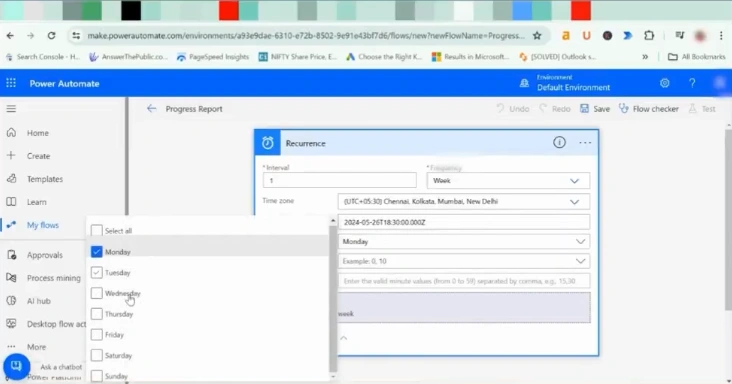The height and width of the screenshot is (384, 732).
Task: Open the Ask a chatbot icon
Action: point(16,366)
